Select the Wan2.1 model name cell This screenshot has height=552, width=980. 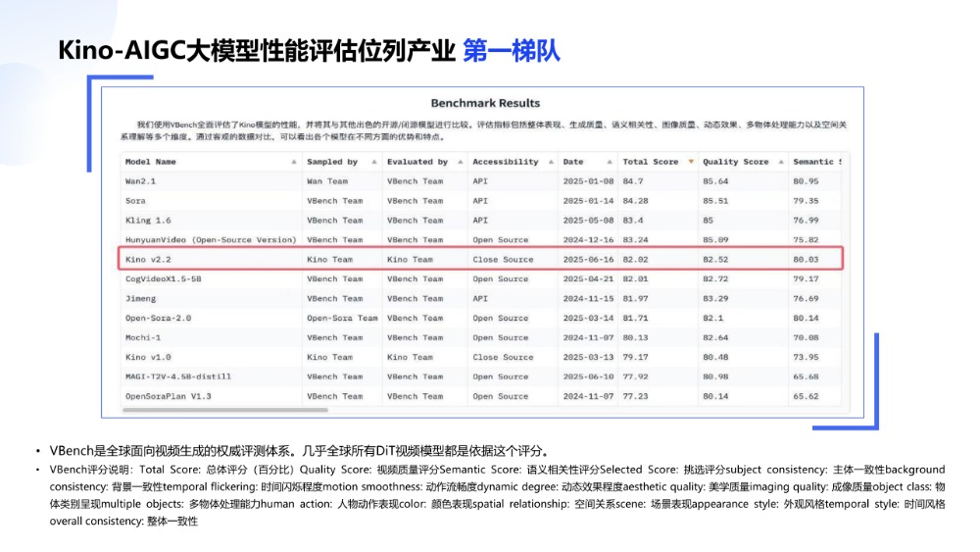[x=140, y=181]
